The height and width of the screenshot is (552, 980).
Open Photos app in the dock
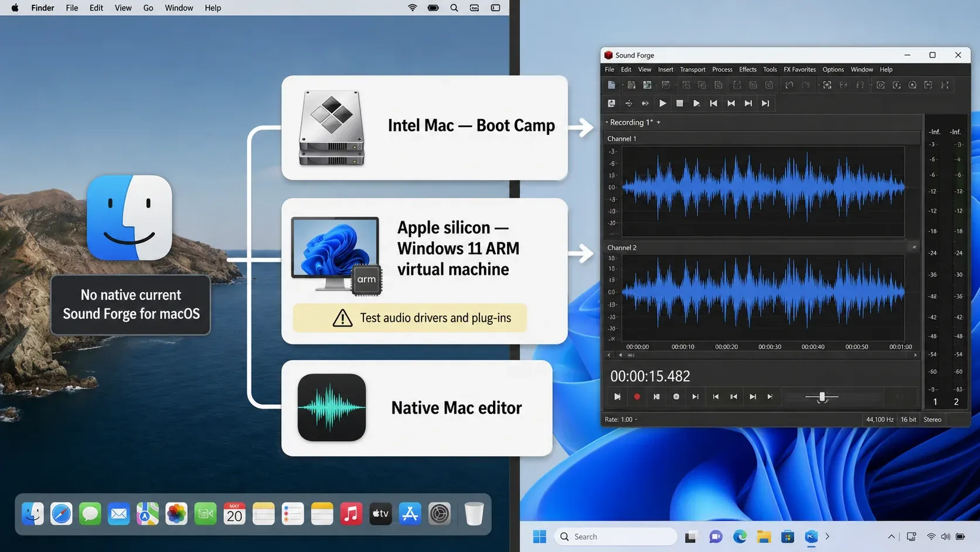[176, 514]
